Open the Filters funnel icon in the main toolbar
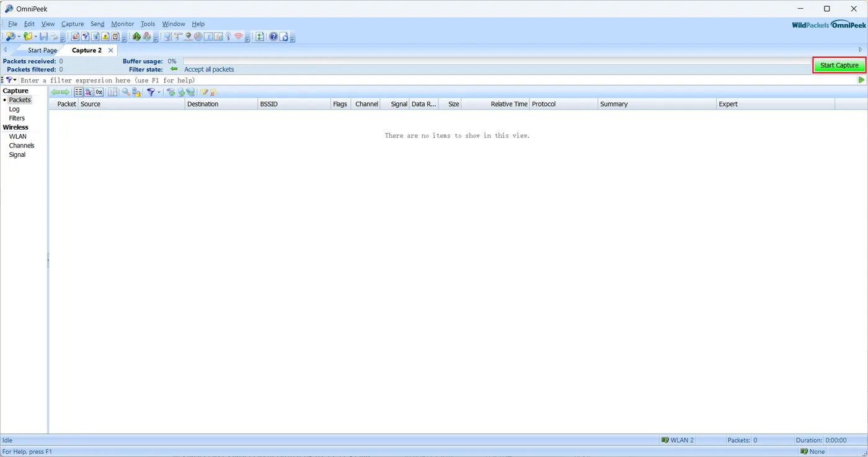 point(86,37)
